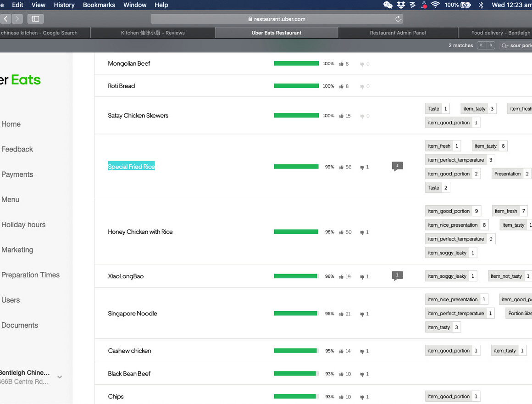The width and height of the screenshot is (532, 404).
Task: Click the WeChat icon in menu bar
Action: [x=388, y=5]
